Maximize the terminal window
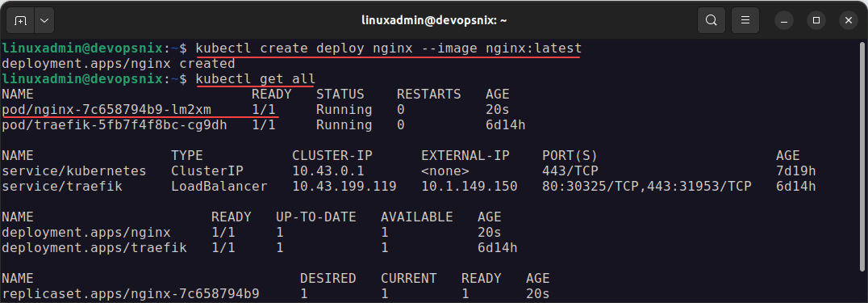The width and height of the screenshot is (868, 303). click(816, 20)
